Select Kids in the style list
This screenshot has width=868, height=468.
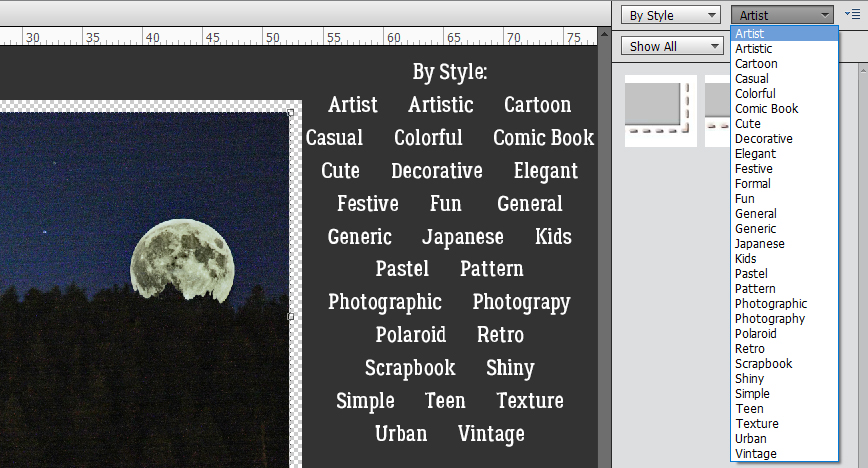click(784, 258)
